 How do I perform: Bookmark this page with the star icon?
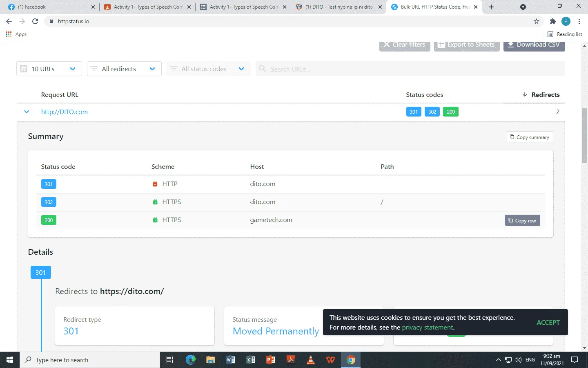tap(537, 21)
